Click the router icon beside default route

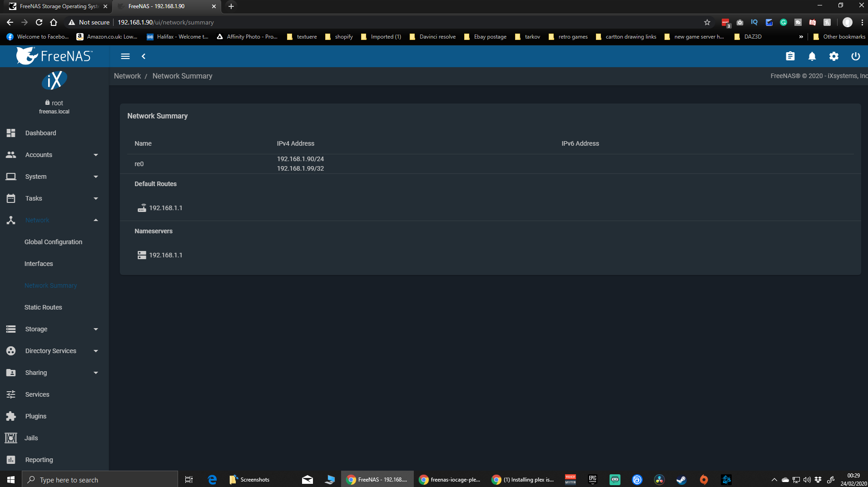pyautogui.click(x=142, y=208)
